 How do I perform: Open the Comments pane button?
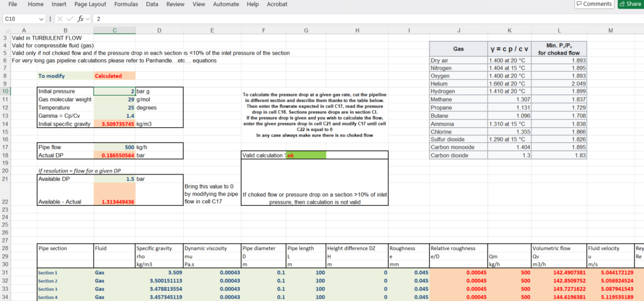594,4
